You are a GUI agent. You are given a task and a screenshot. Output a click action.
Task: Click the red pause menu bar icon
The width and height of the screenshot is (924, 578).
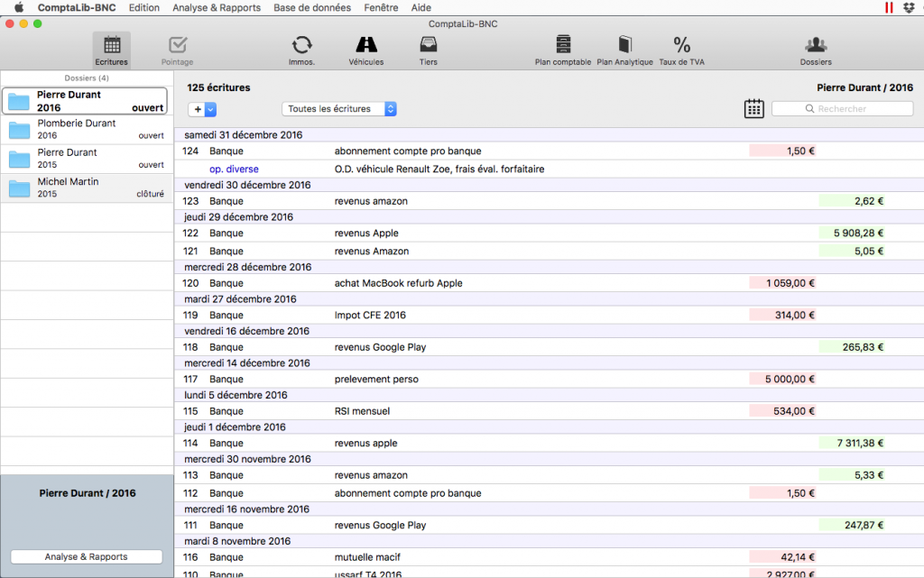tap(889, 7)
